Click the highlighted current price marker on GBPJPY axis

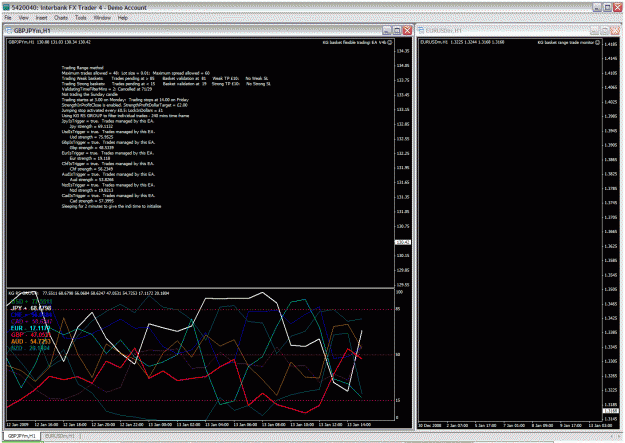coord(403,242)
